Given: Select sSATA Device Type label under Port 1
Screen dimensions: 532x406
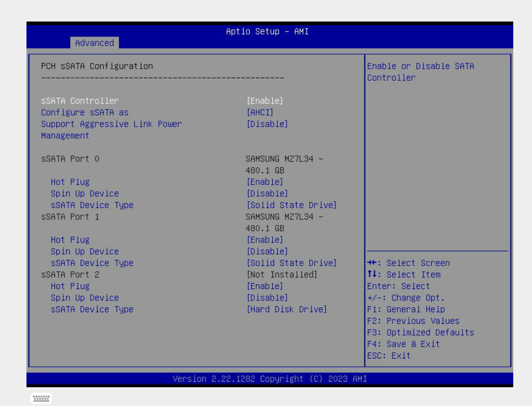Looking at the screenshot, I should [92, 263].
